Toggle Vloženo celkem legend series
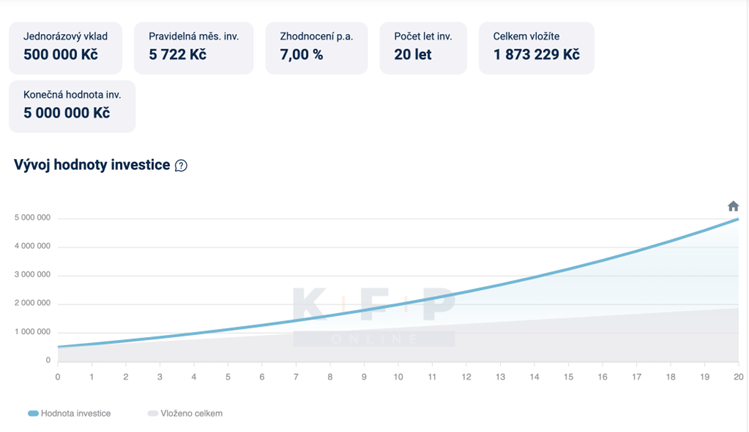Screen dimensions: 749x432 point(190,413)
